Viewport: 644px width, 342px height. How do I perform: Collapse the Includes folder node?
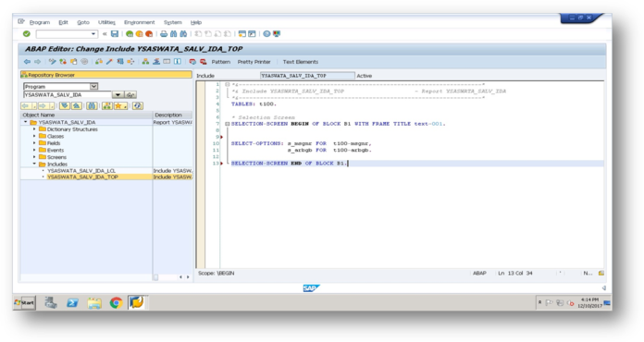[x=34, y=164]
